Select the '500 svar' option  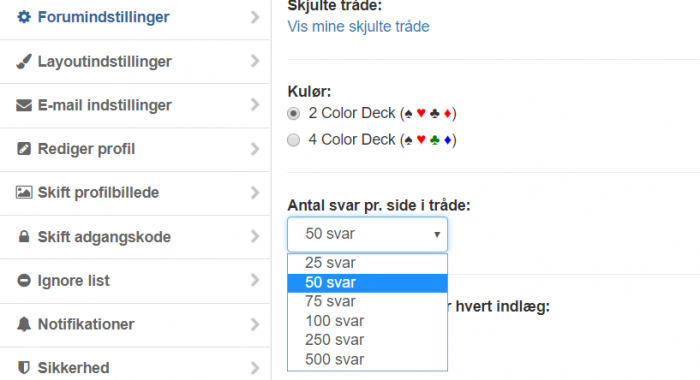coord(367,359)
